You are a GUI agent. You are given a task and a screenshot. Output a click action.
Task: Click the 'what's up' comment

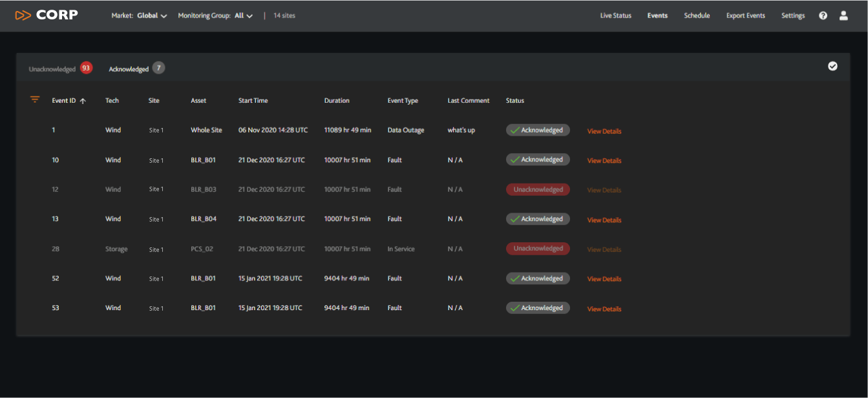click(x=461, y=131)
